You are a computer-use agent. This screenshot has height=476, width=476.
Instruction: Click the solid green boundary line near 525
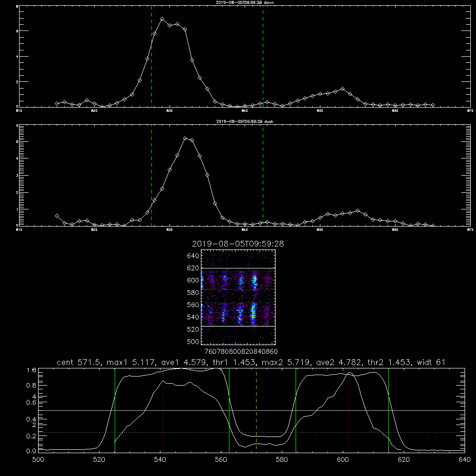(115, 410)
